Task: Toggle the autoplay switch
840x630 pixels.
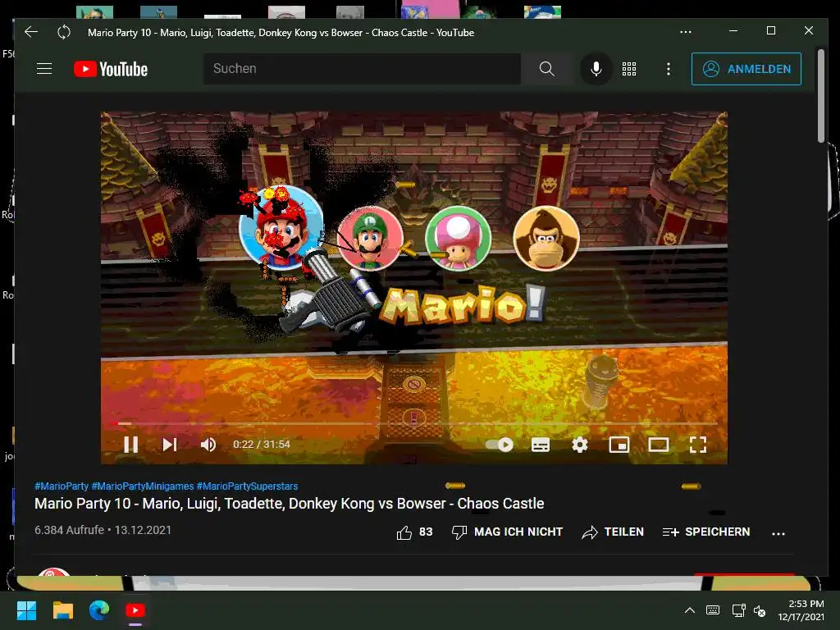Action: tap(500, 445)
